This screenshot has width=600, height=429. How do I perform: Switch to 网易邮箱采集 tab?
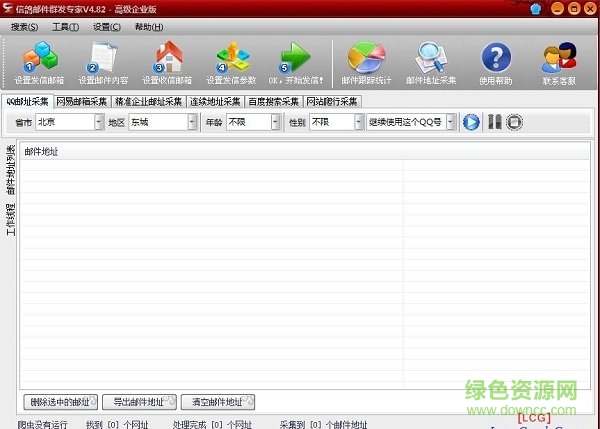tap(82, 102)
